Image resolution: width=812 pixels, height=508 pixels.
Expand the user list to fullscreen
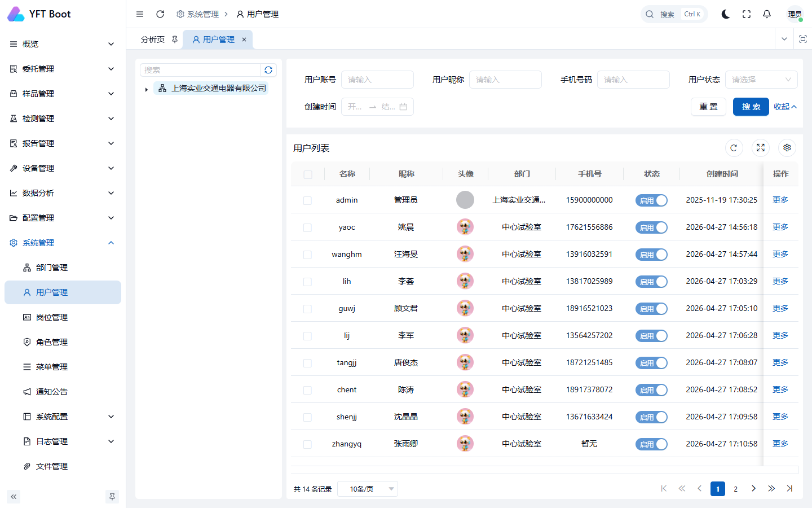[761, 148]
